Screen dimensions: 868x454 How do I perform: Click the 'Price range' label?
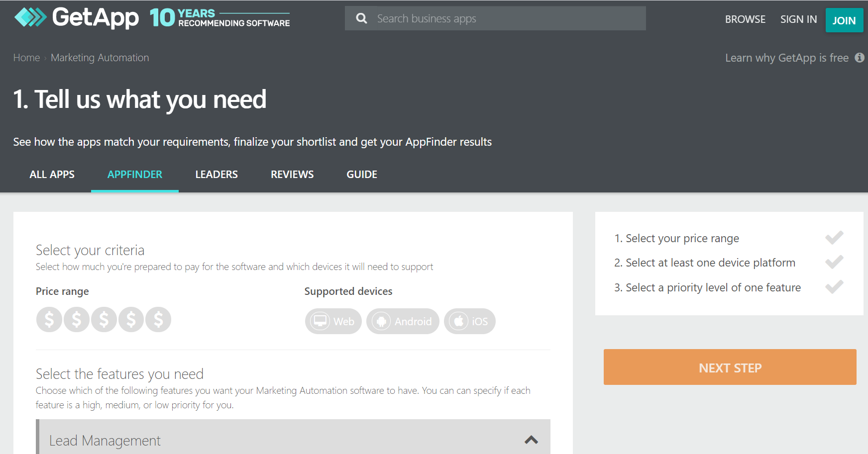pos(62,291)
